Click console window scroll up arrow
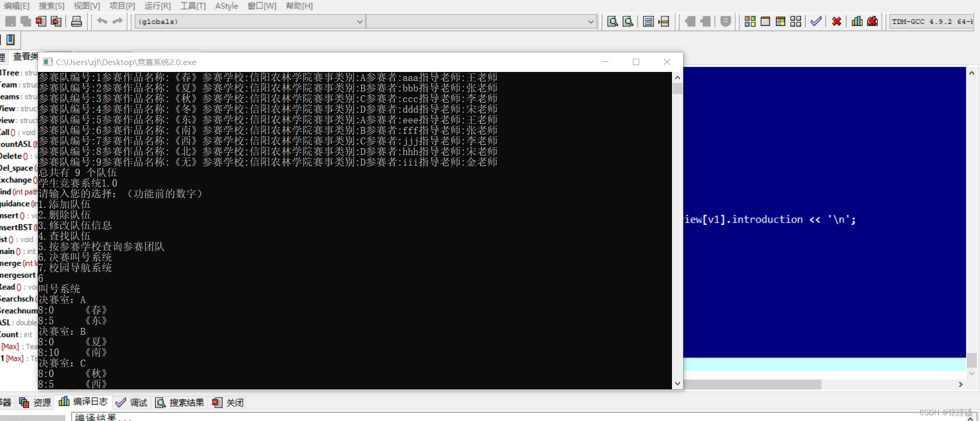 click(x=677, y=77)
